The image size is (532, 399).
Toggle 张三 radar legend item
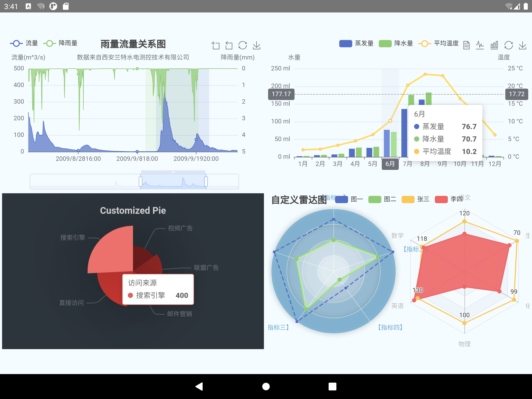(415, 199)
